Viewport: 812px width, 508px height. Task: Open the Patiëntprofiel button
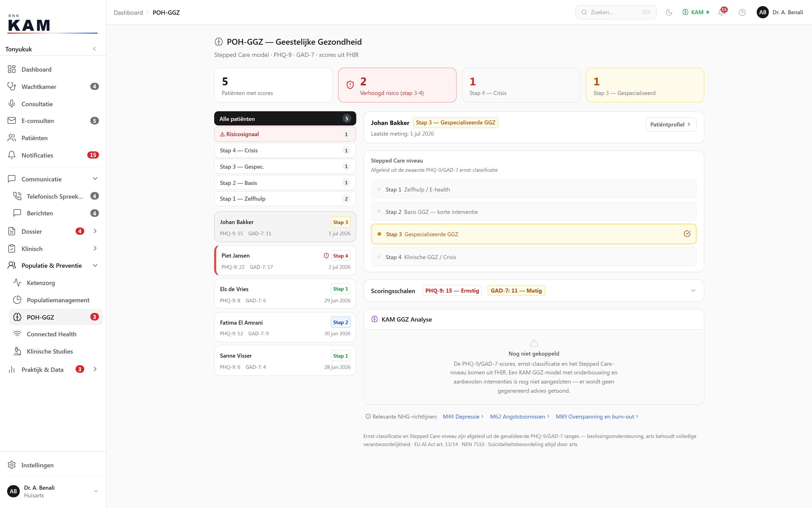click(x=671, y=125)
